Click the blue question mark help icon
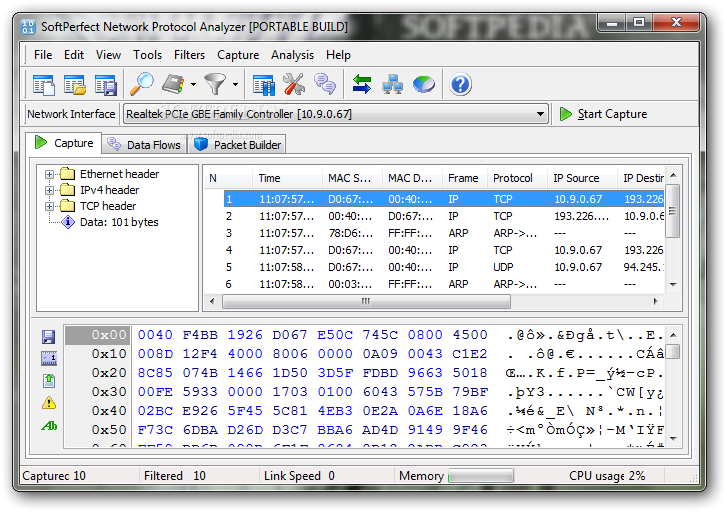 (460, 84)
